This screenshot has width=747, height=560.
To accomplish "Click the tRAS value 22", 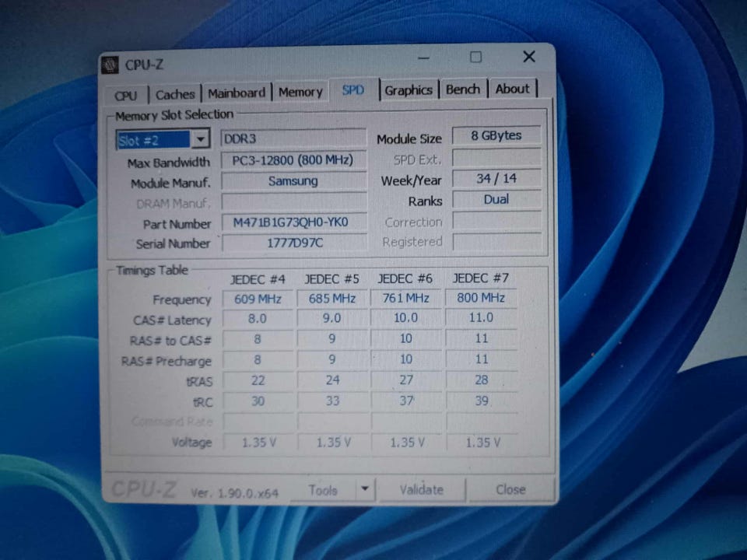I will (x=258, y=380).
